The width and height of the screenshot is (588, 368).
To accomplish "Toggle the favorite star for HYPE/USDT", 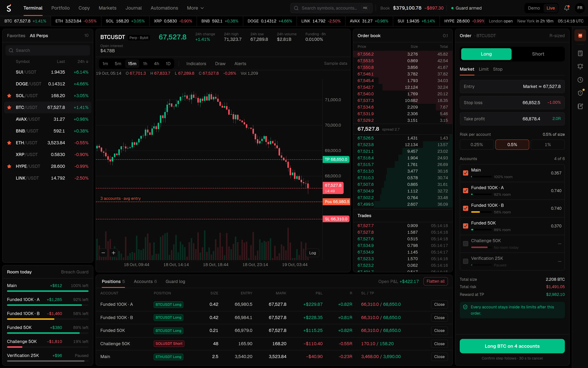I will 9,167.
